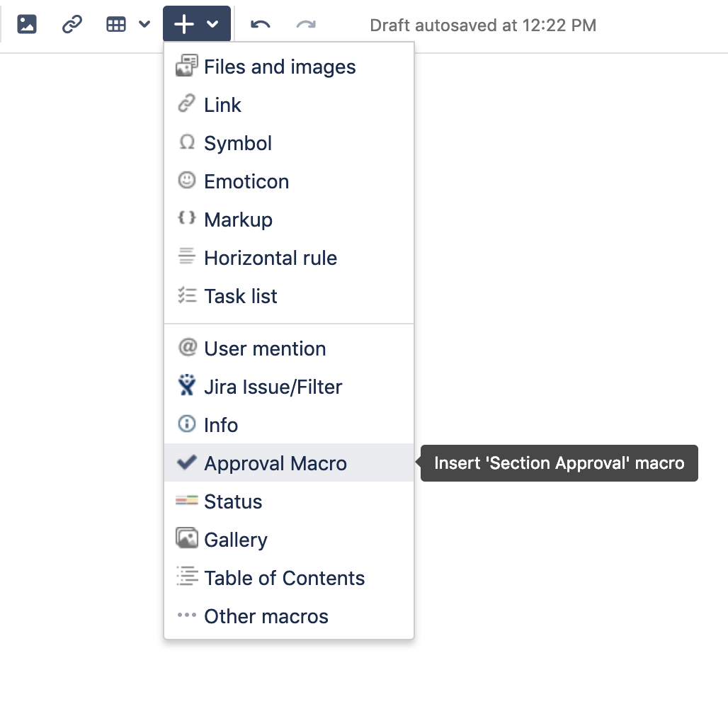Click the undo arrow icon
Viewport: 728px width, 704px height.
(x=261, y=25)
